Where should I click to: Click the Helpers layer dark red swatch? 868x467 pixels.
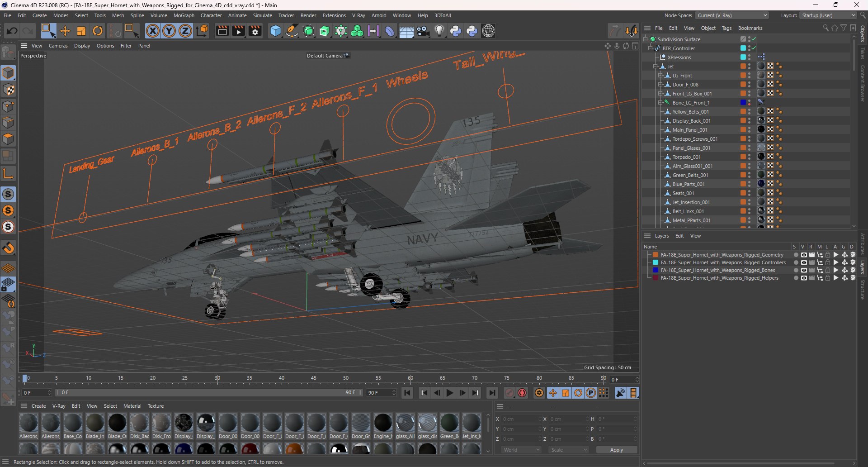tap(655, 278)
